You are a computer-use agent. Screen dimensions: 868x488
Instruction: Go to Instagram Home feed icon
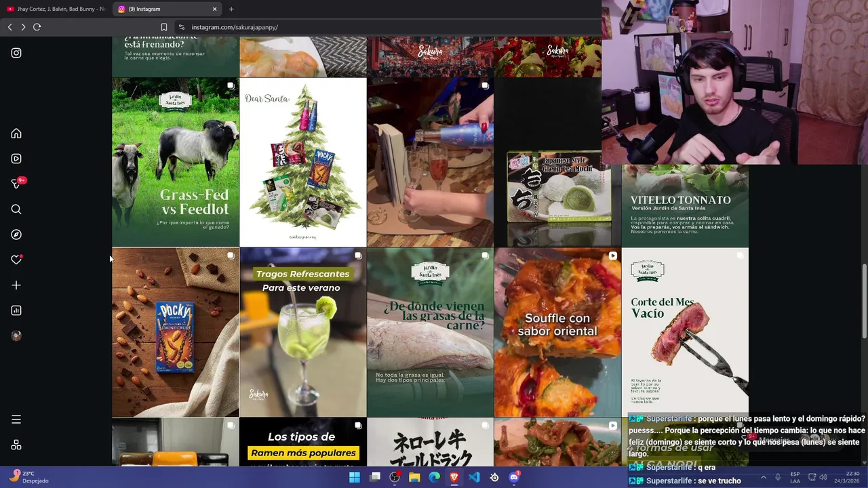16,134
